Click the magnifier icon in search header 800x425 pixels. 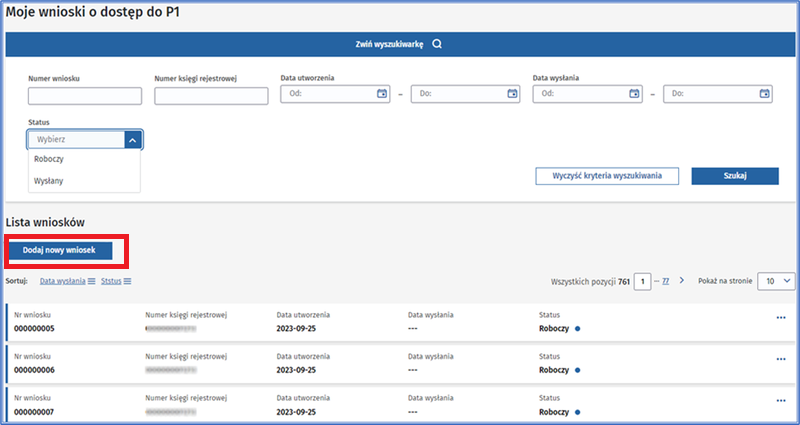[x=437, y=44]
